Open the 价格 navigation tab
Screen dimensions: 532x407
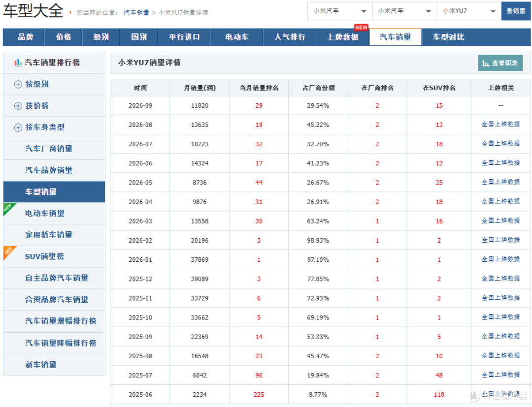[64, 37]
